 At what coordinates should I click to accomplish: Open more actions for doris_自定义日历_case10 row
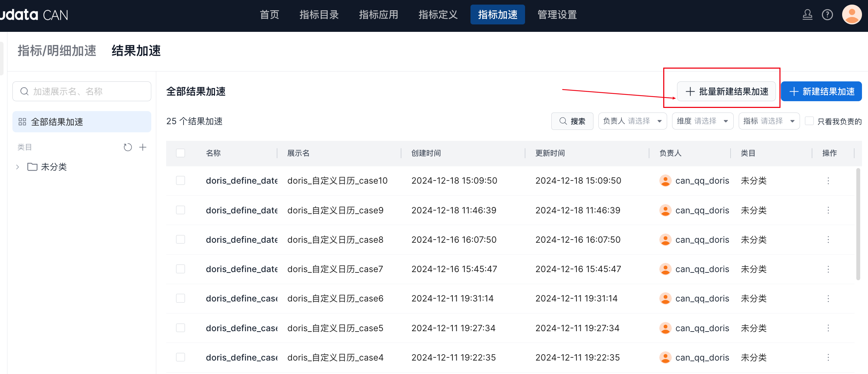(828, 181)
